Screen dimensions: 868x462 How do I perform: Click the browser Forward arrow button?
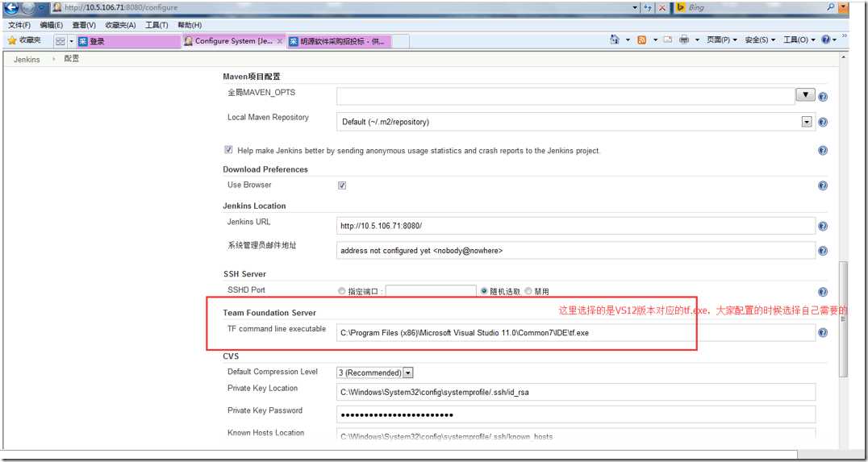(27, 7)
